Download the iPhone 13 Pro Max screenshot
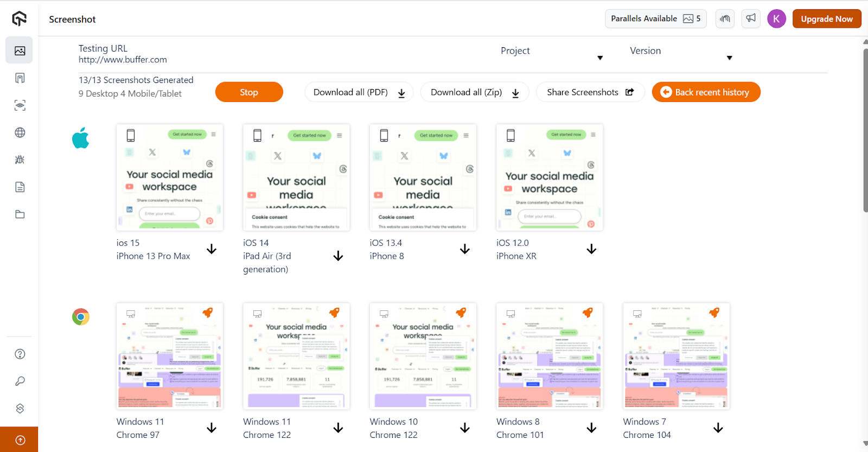The image size is (868, 452). coord(212,249)
